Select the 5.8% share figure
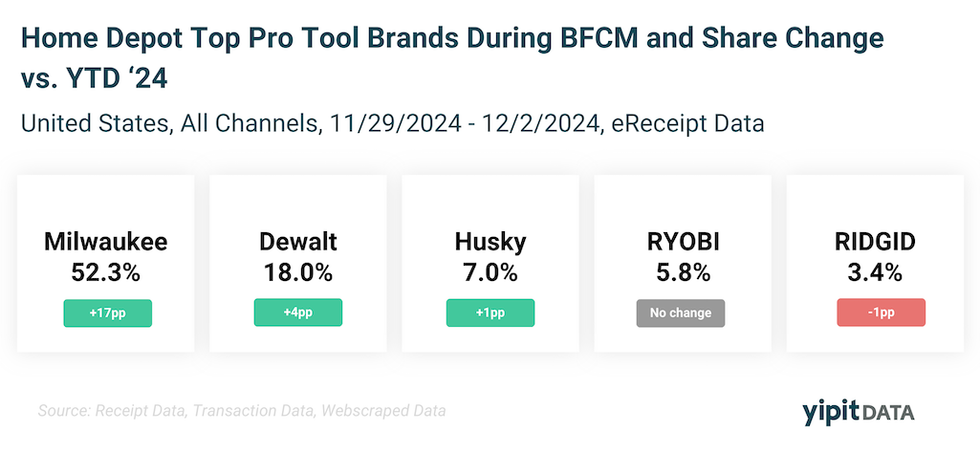 coord(683,272)
